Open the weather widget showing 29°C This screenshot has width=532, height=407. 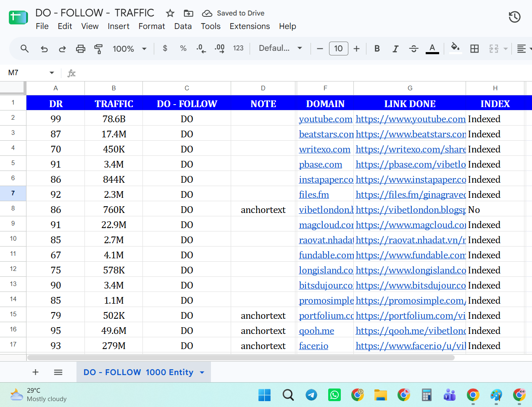pyautogui.click(x=39, y=395)
